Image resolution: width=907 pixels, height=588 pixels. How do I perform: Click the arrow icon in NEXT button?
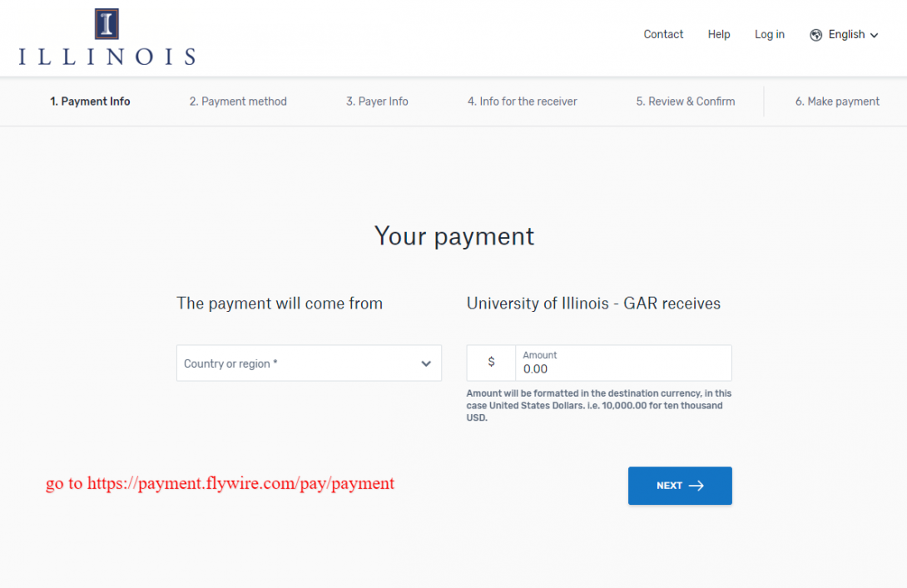click(696, 486)
